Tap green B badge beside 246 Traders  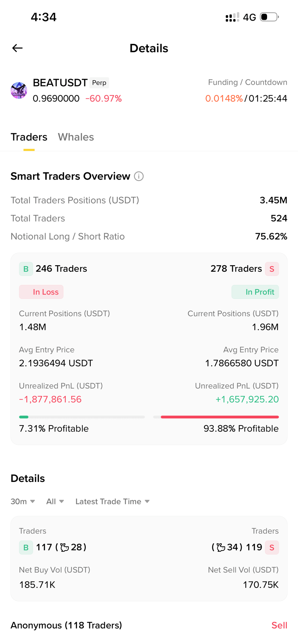click(26, 269)
